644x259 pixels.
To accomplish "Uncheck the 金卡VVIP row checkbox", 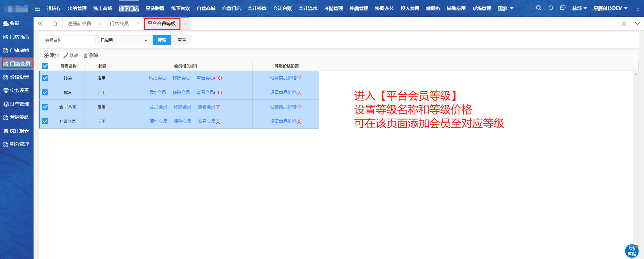I will (45, 107).
